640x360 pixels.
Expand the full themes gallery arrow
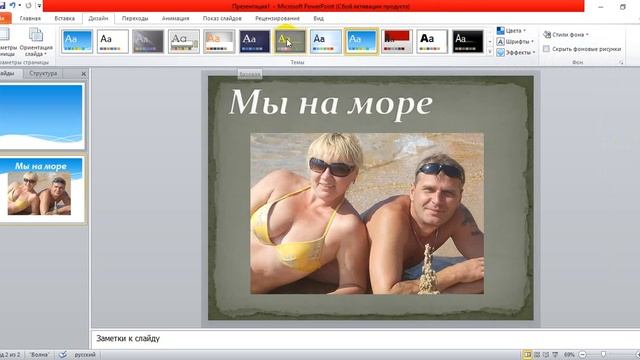pyautogui.click(x=490, y=51)
